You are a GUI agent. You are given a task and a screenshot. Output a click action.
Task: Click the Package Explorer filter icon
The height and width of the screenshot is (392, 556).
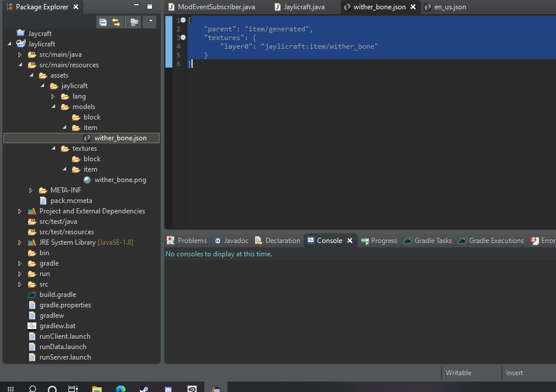134,22
